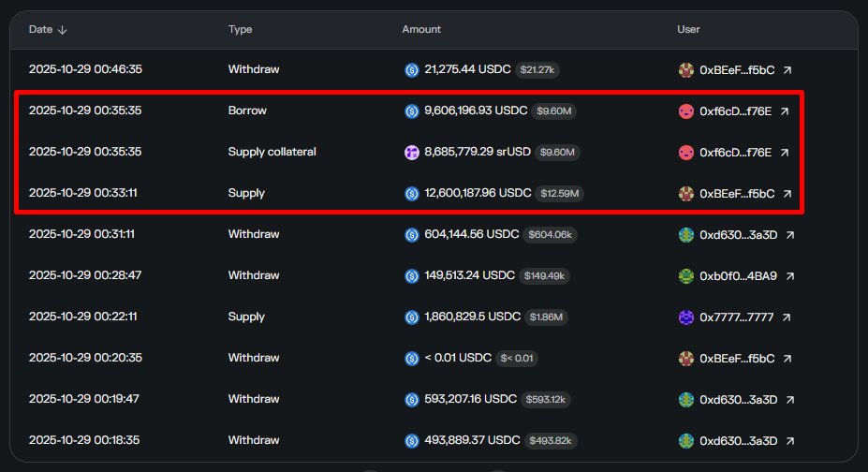Click the $12.59M value badge
868x472 pixels.
pos(559,194)
